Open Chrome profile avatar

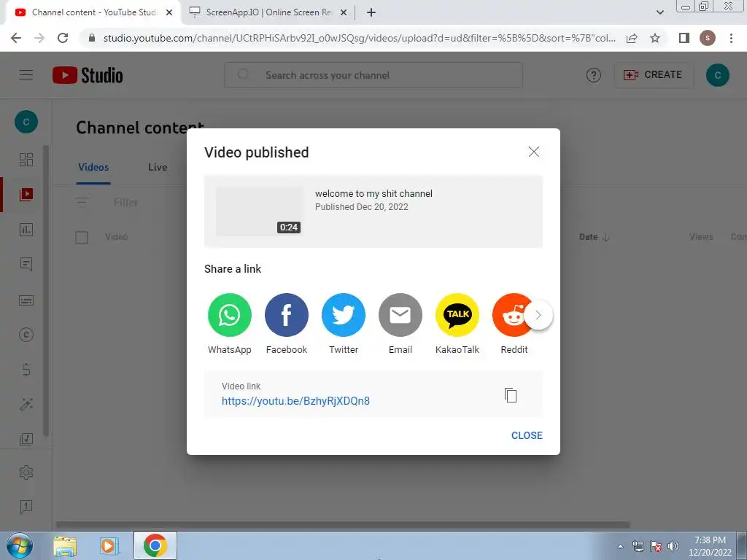(x=708, y=38)
